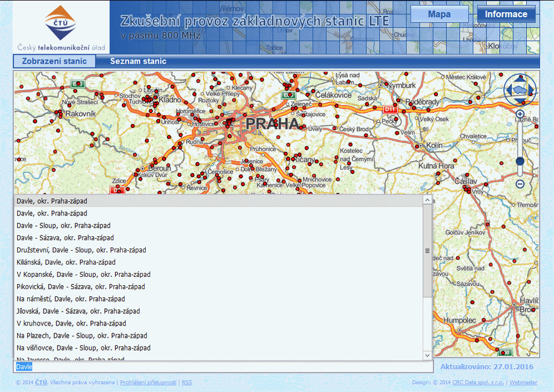This screenshot has width=554, height=392.
Task: Zoom out with the minus icon
Action: [x=520, y=183]
